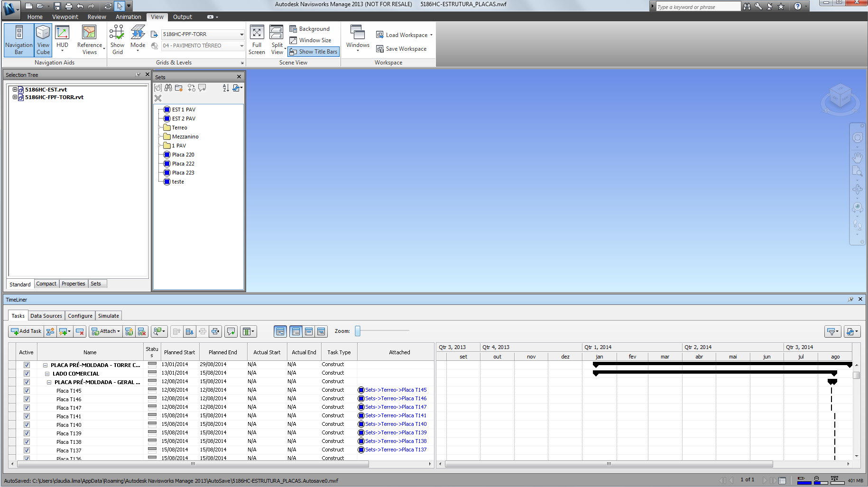Uncheck Active for Placa T140
This screenshot has height=487, width=868.
tap(27, 424)
